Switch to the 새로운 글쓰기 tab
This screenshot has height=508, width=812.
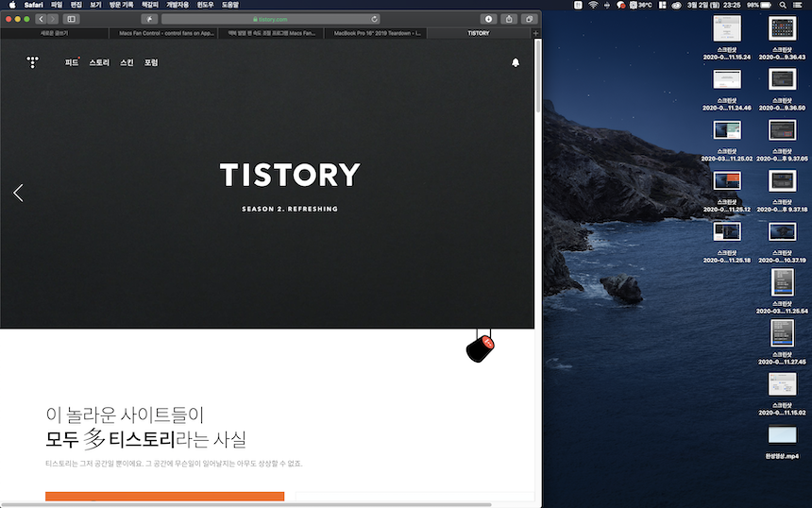click(55, 33)
